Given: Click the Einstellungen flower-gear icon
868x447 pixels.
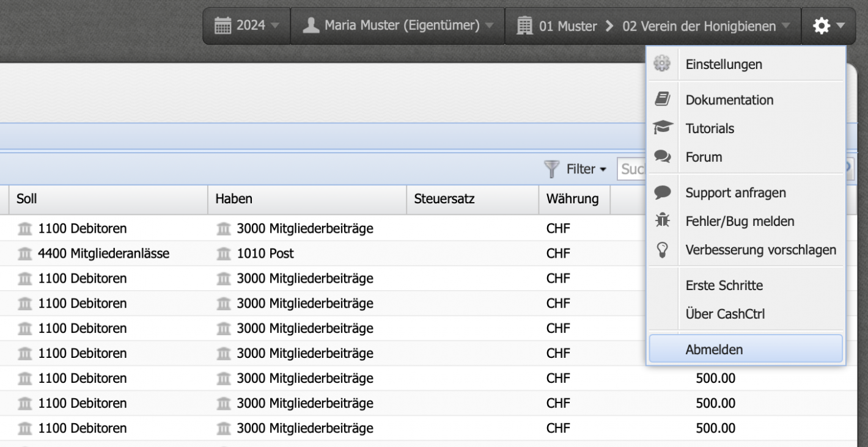Looking at the screenshot, I should (662, 64).
